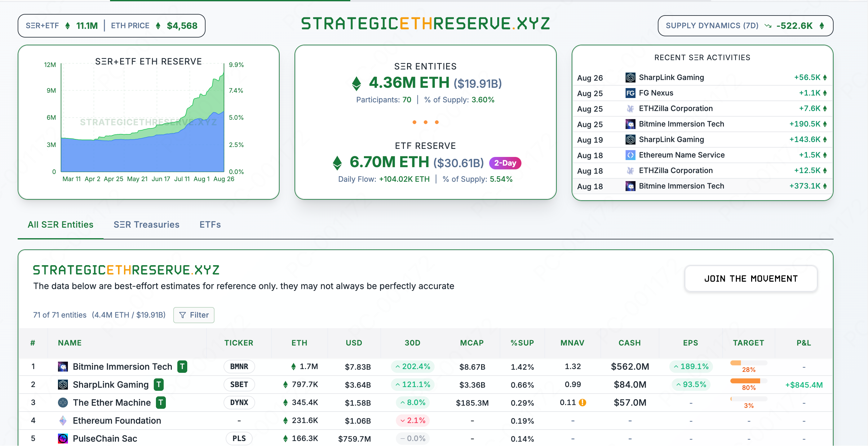Click the Supply Dynamics (7D) pill

coord(745,26)
